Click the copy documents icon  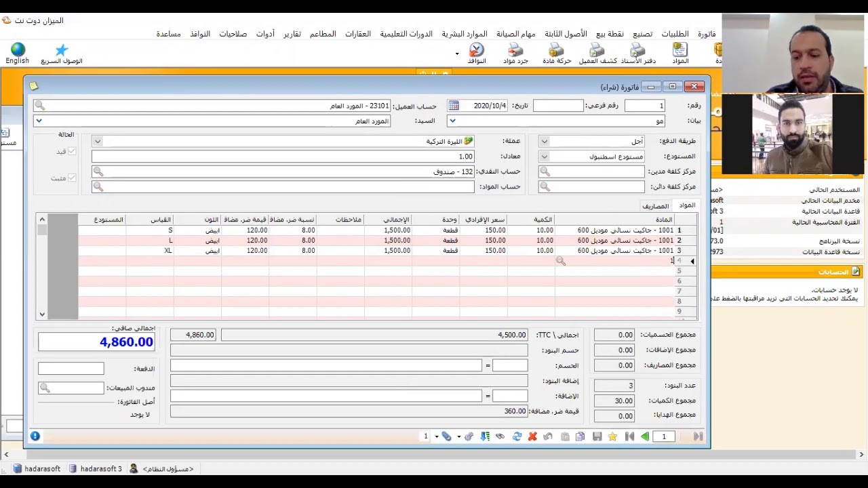[x=580, y=436]
